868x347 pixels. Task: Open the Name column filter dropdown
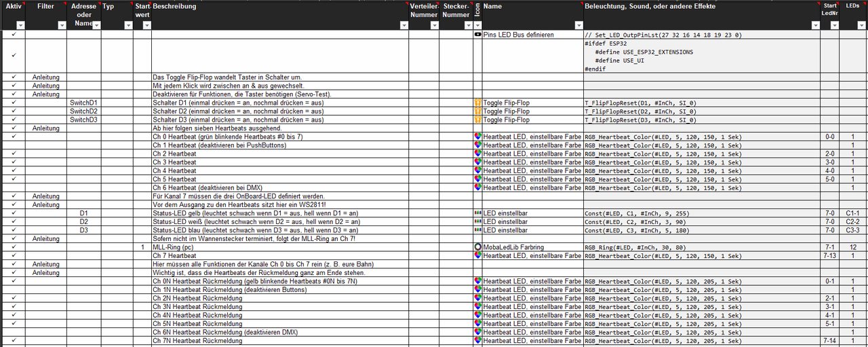(x=578, y=25)
